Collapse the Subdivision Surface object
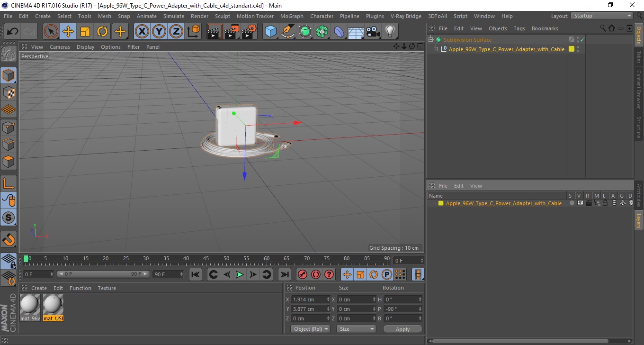Viewport: 644px width, 345px height. (430, 40)
